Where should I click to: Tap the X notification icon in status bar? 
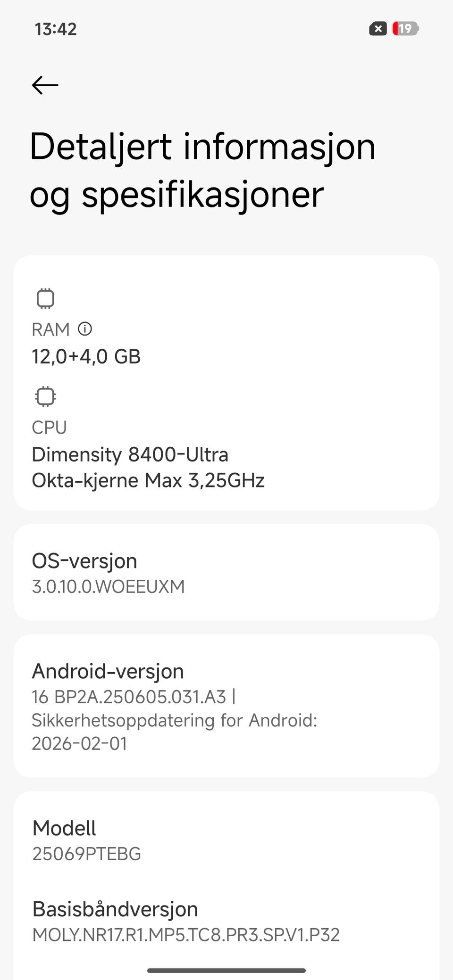(377, 29)
